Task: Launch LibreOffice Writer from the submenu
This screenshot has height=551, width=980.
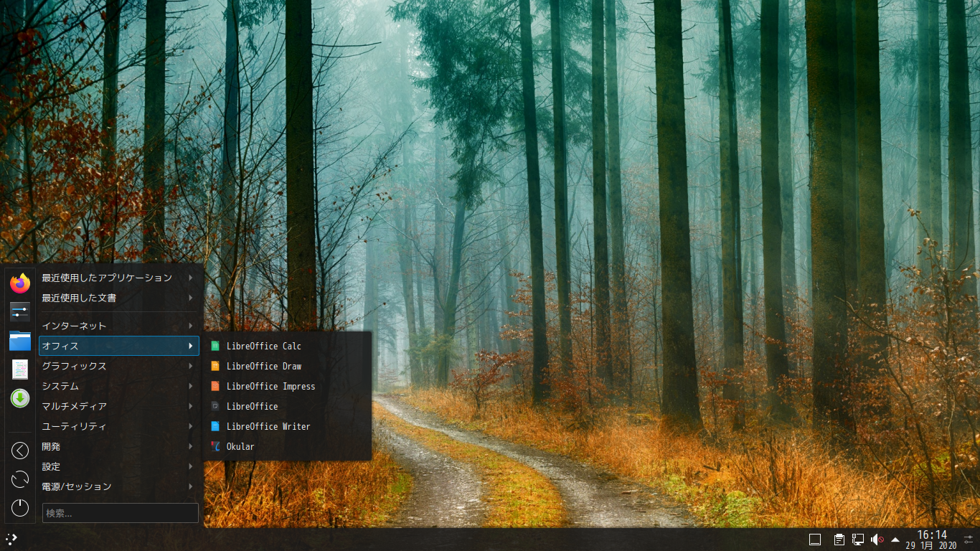Action: [288, 426]
